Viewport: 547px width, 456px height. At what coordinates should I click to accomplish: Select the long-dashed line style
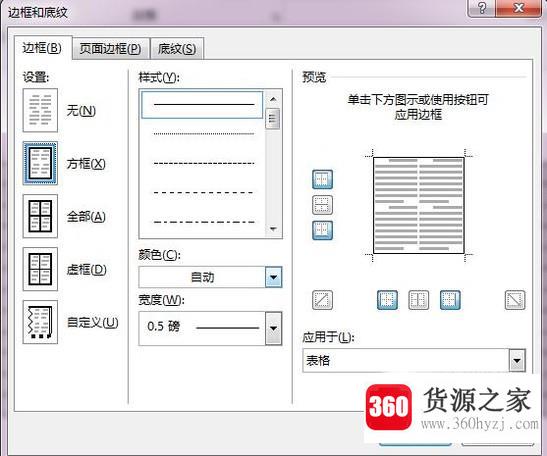click(x=204, y=192)
